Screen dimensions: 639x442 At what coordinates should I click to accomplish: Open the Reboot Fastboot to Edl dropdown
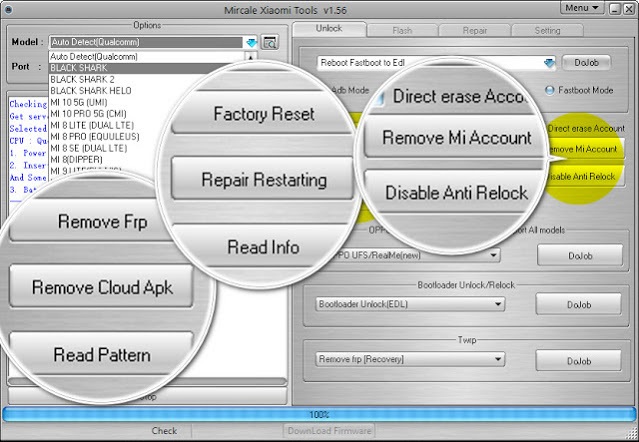549,63
